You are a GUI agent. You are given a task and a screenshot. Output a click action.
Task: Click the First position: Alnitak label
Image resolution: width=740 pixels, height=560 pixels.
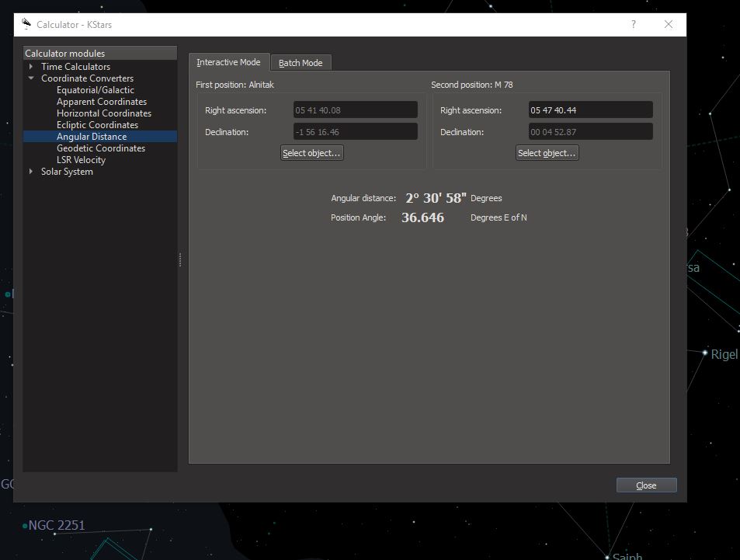[x=235, y=85]
